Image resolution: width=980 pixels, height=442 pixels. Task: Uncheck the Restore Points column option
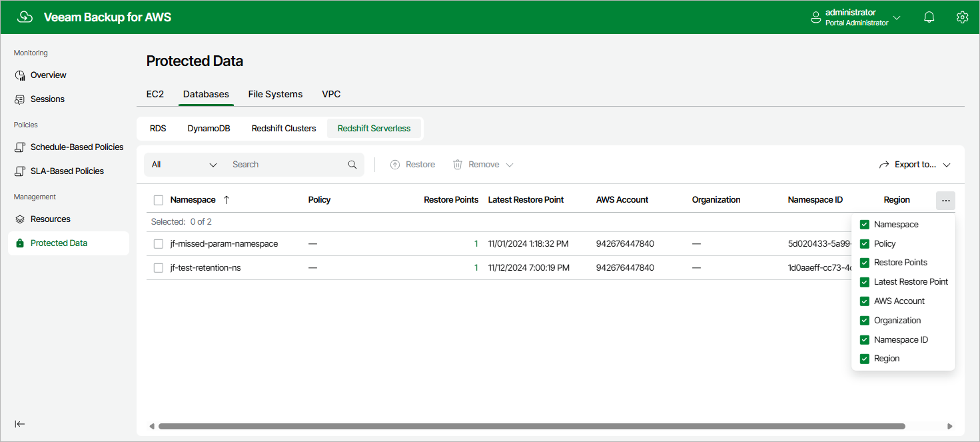click(x=865, y=263)
